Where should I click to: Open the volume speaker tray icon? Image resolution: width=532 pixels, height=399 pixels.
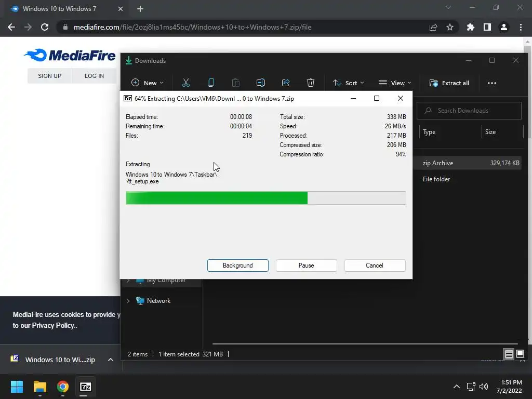(484, 387)
